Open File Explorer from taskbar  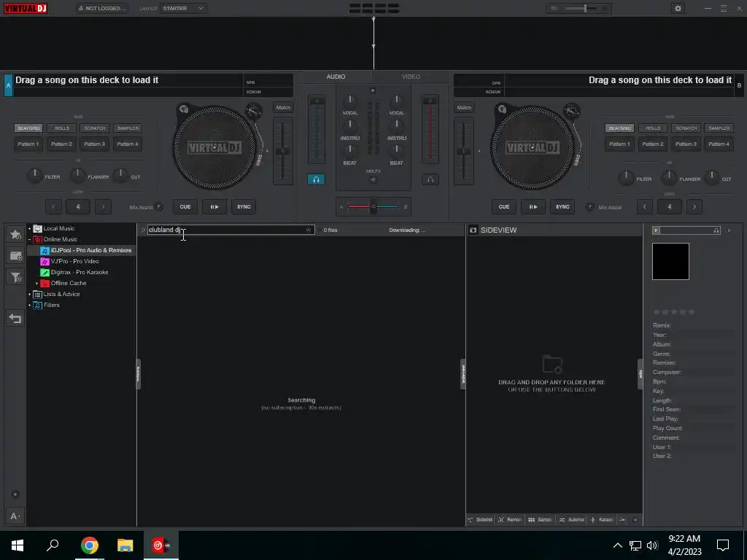125,545
